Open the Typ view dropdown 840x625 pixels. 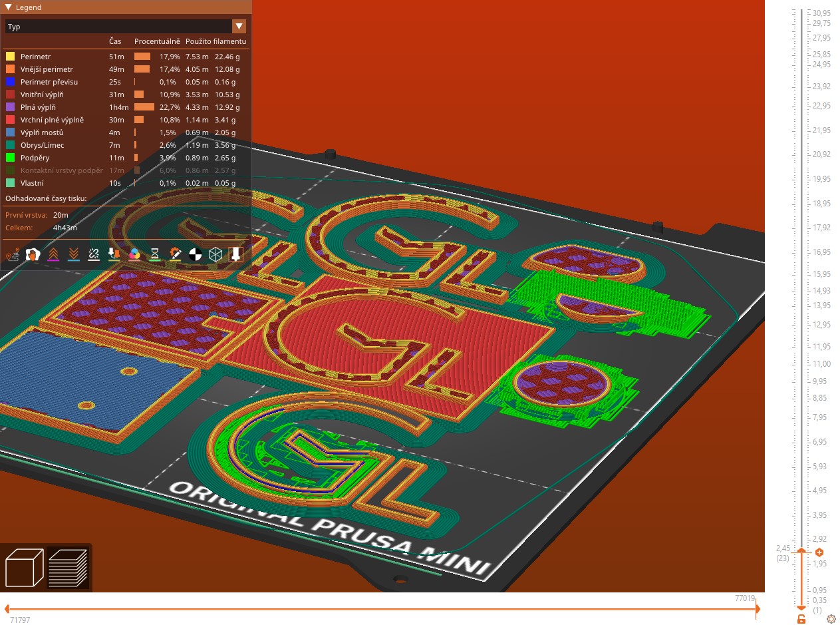[x=118, y=27]
